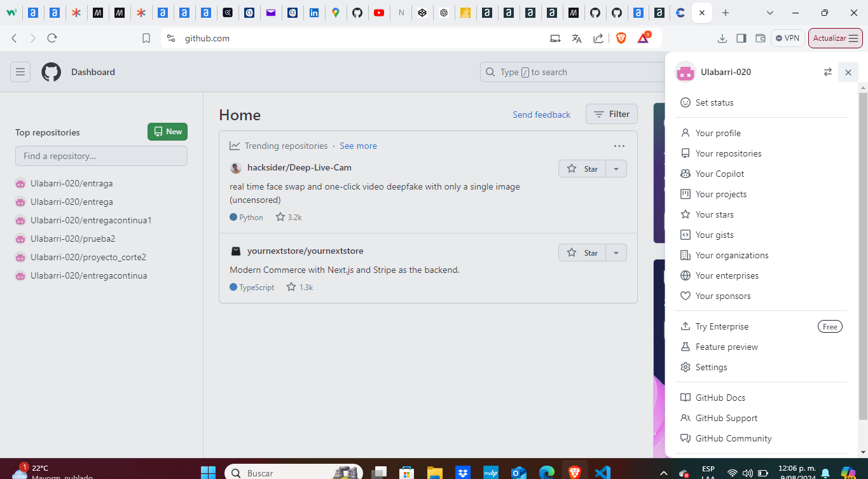The image size is (868, 479).
Task: Open Ulabarri-020/prueba2 repository
Action: (72, 239)
